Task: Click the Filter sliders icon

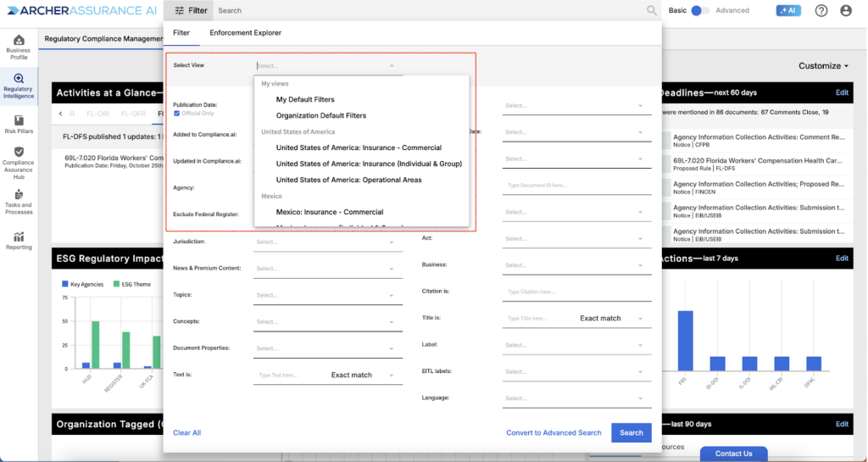Action: [180, 10]
